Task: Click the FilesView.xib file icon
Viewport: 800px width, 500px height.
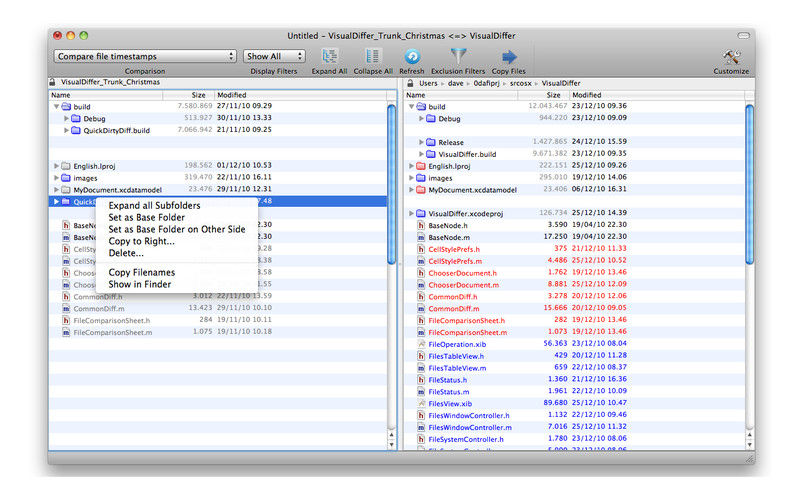Action: [421, 403]
